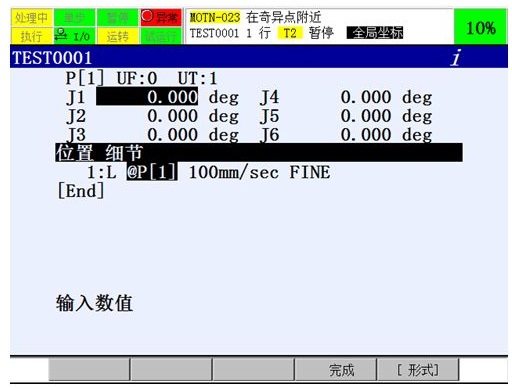This screenshot has height=390, width=512.
Task: Open the [形式] representation softkey menu
Action: tap(418, 370)
